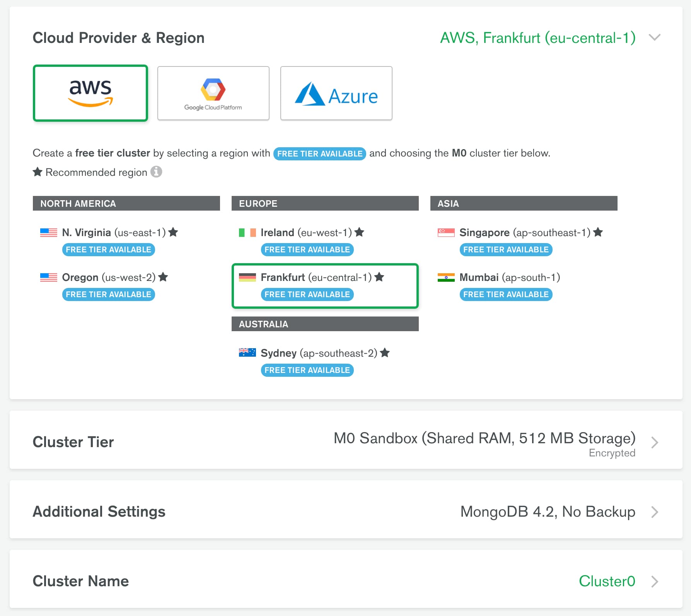This screenshot has width=691, height=616.
Task: Click the recommended star beside Sydney
Action: click(385, 352)
